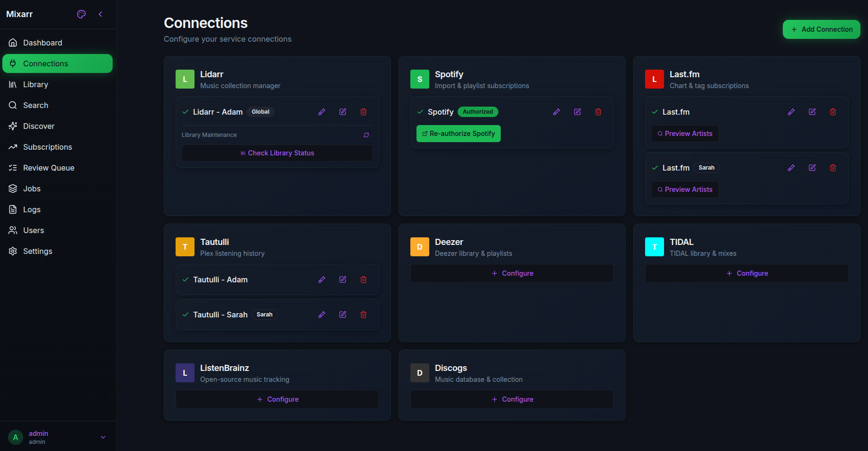Viewport: 868px width, 451px height.
Task: Click the green checkmark beside Lidarr - Adam
Action: point(186,112)
